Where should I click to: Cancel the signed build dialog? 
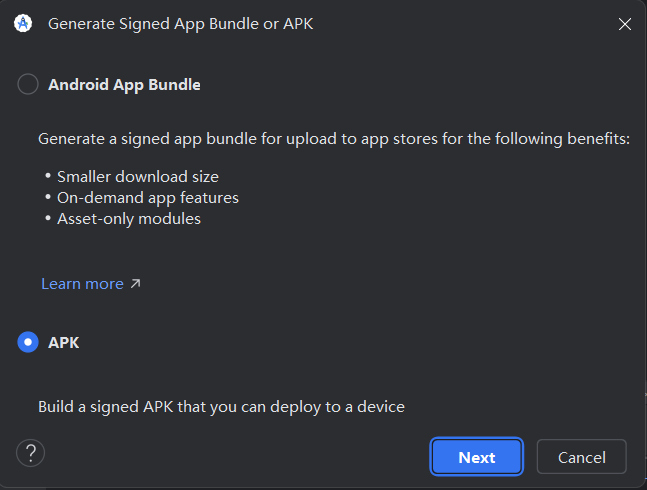point(581,457)
